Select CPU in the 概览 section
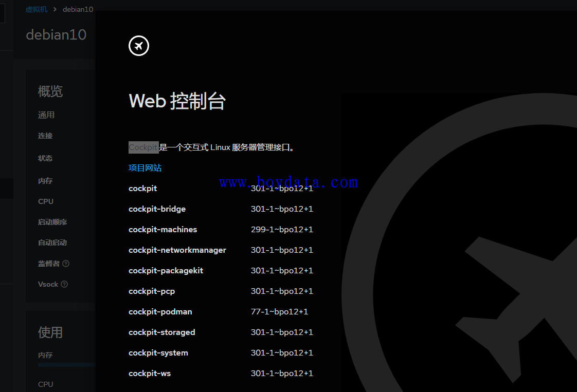 click(x=46, y=201)
